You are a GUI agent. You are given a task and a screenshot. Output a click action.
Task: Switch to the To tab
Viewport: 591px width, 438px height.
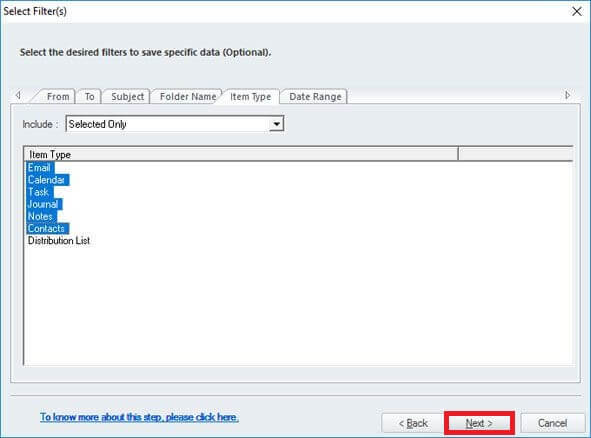pyautogui.click(x=89, y=96)
